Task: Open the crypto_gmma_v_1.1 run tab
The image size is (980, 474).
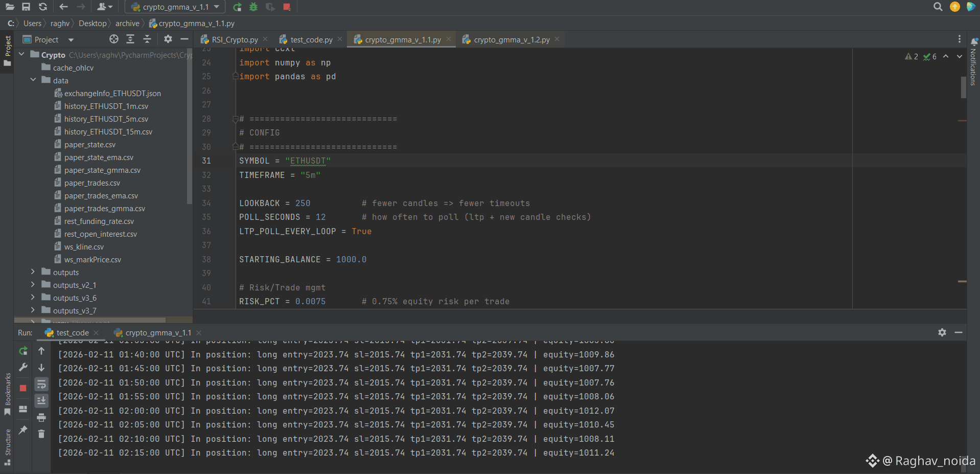Action: [158, 333]
